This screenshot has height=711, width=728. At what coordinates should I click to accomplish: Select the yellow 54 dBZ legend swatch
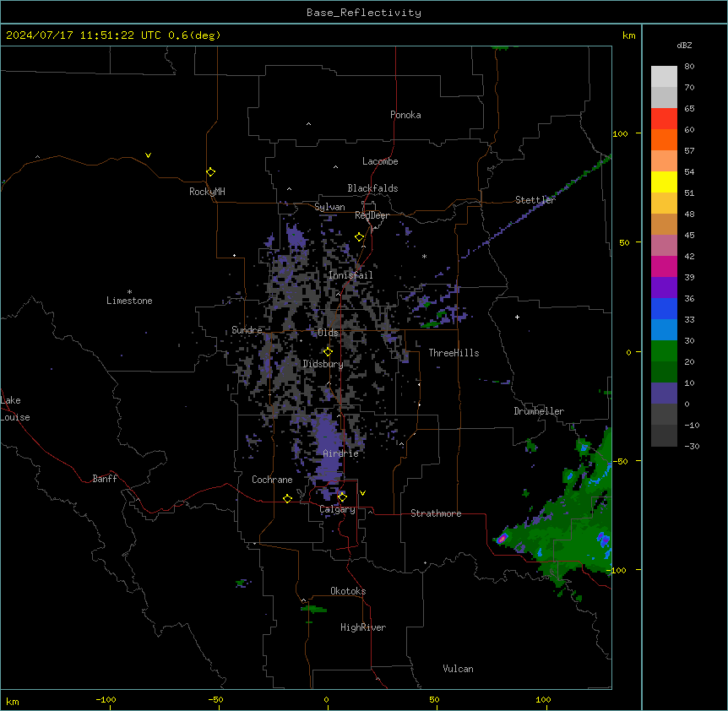pyautogui.click(x=664, y=182)
